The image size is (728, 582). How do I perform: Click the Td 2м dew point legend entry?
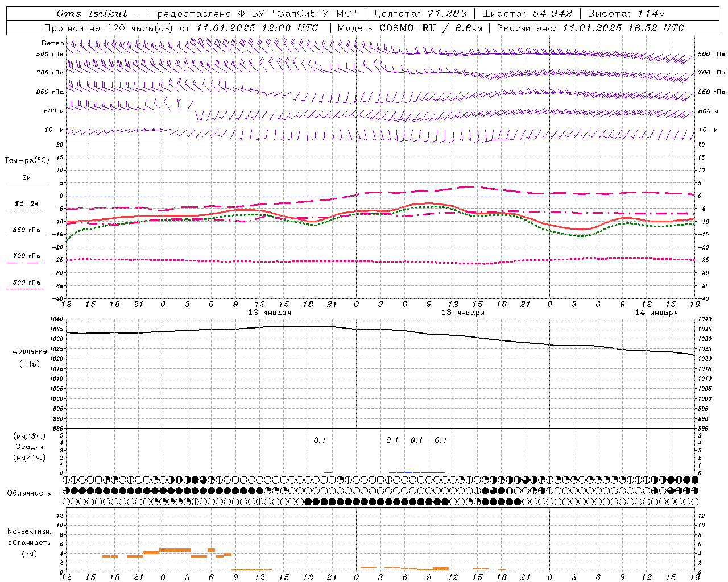point(27,203)
